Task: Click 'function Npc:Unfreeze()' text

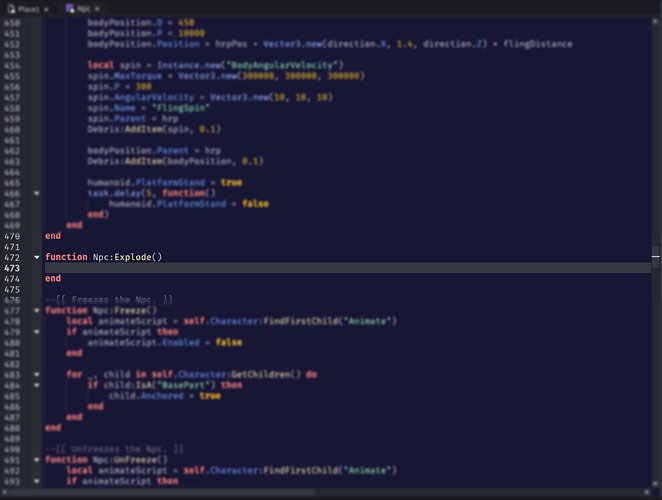Action: (106, 459)
